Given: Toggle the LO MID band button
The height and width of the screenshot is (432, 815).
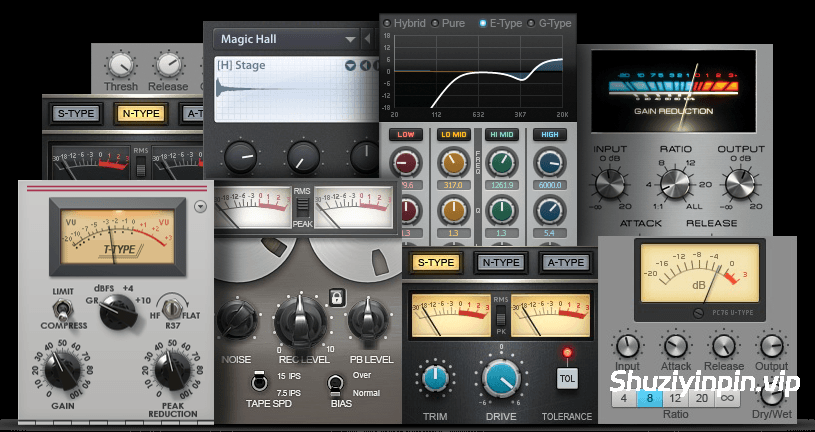Looking at the screenshot, I should (x=453, y=135).
